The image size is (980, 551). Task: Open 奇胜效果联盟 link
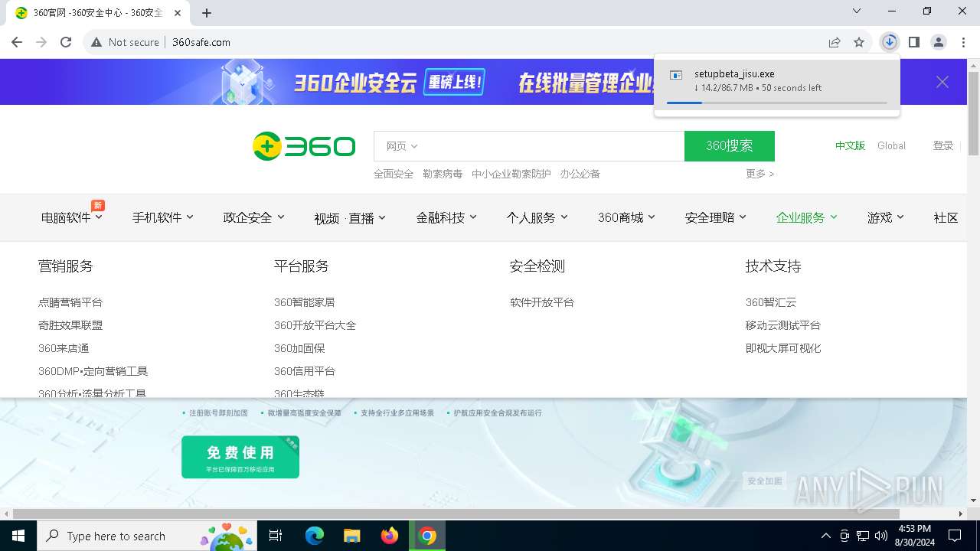point(70,325)
